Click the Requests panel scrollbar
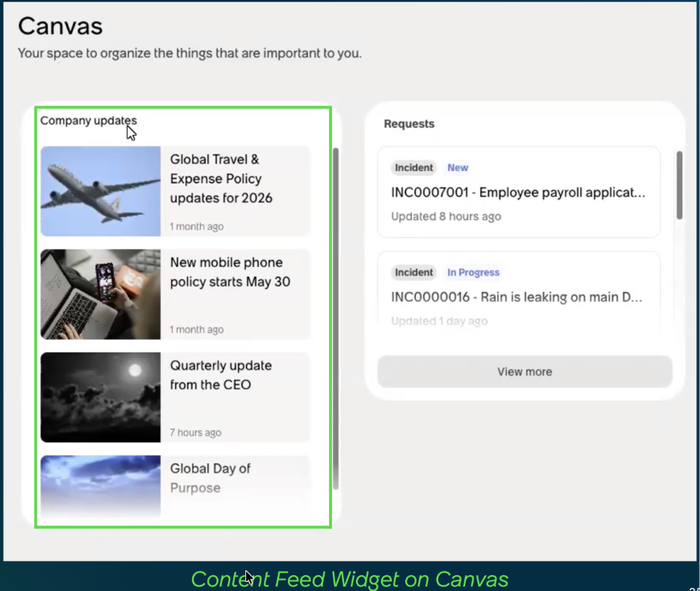700x591 pixels. click(x=679, y=185)
